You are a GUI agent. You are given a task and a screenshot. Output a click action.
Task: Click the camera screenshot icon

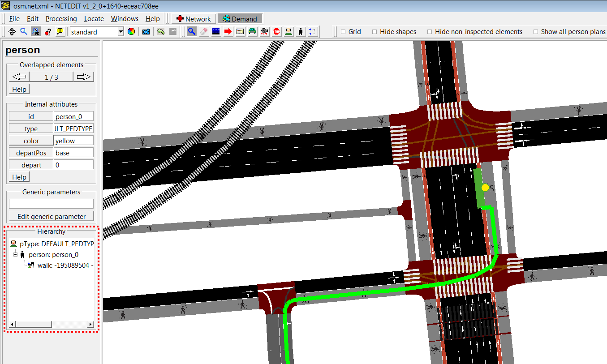(x=146, y=32)
